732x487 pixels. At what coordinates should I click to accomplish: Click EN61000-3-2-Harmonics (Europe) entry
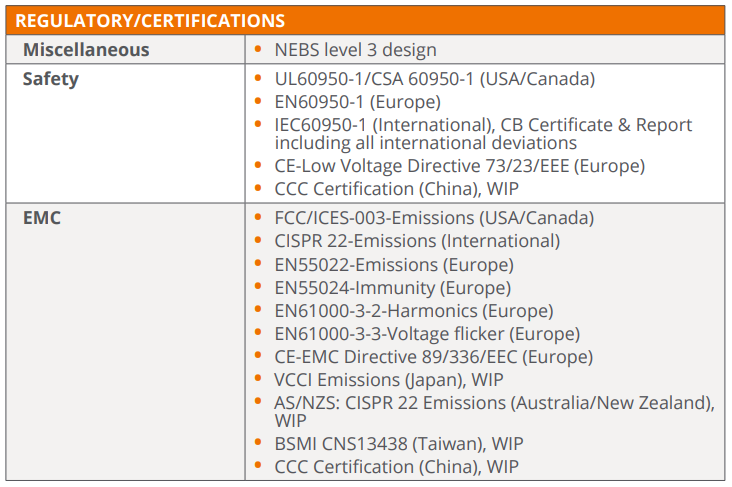click(x=413, y=311)
